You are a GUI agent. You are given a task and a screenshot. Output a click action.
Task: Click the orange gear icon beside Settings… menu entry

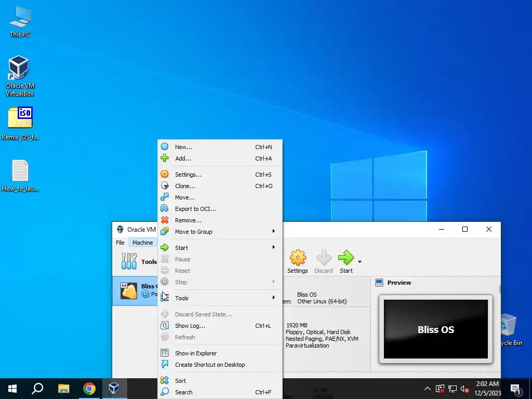165,174
